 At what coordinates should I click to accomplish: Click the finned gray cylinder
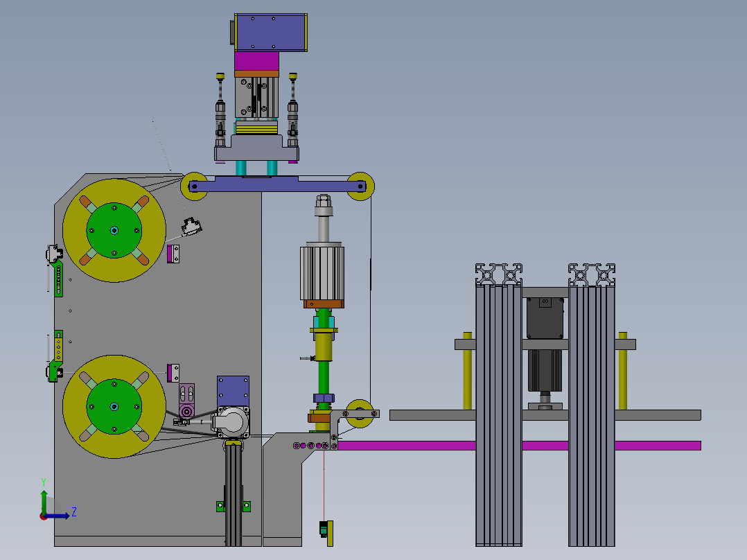pos(322,272)
